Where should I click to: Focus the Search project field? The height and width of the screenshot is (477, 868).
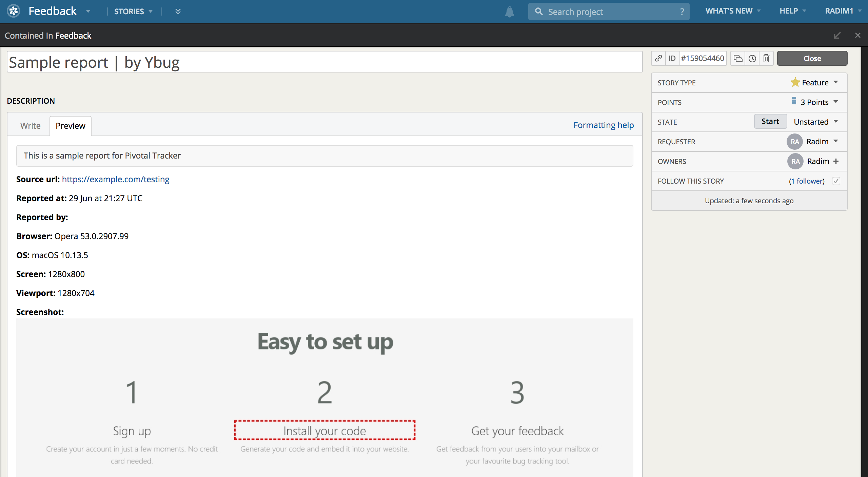tap(609, 12)
